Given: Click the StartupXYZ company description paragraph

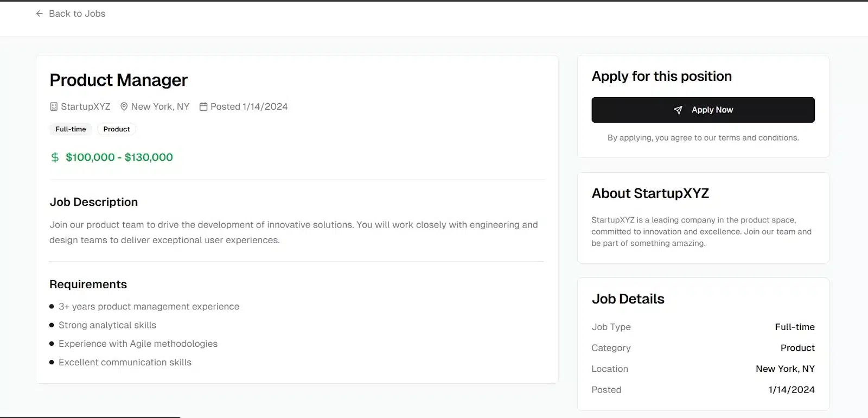Looking at the screenshot, I should 701,232.
